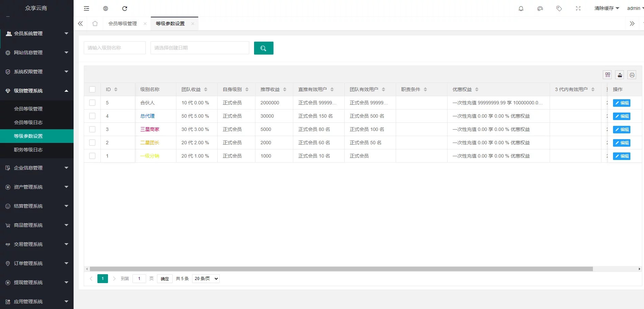Toggle the sidebar collapse icon
Screen dimensions: 644x309
(x=87, y=9)
